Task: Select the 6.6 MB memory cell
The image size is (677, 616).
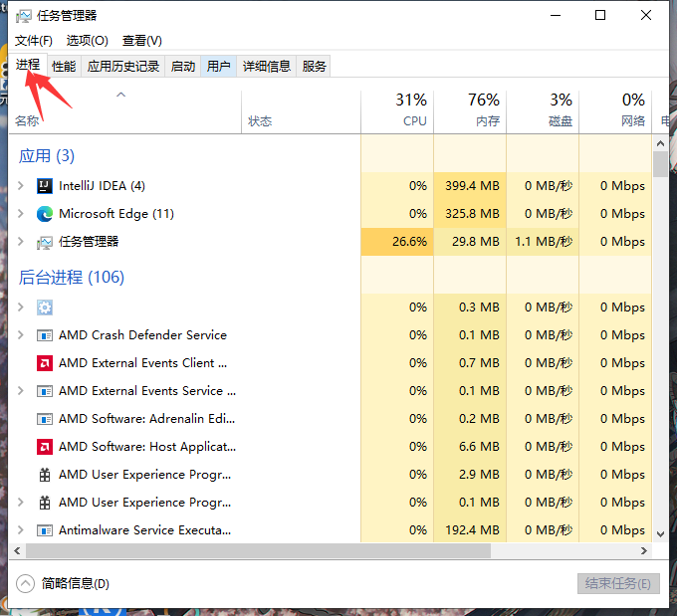Action: pos(470,447)
